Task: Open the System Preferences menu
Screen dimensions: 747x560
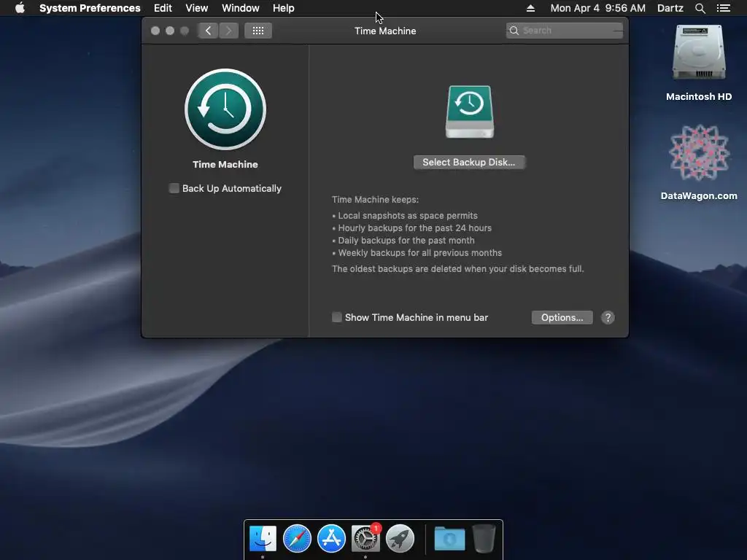Action: (x=90, y=8)
